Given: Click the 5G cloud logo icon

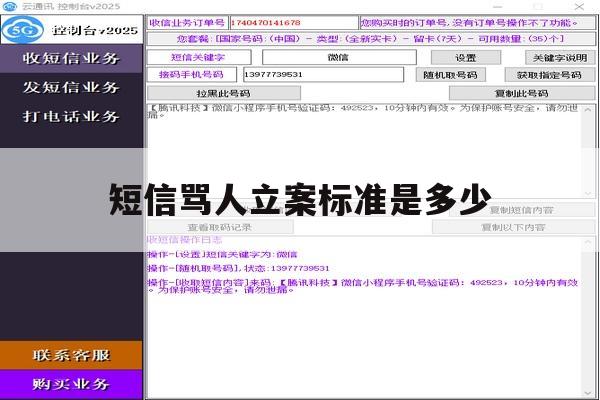Looking at the screenshot, I should coord(23,30).
